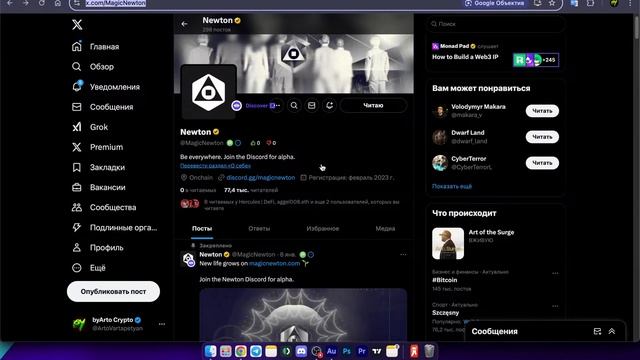
Task: Go back using the profile back arrow
Action: click(x=184, y=24)
